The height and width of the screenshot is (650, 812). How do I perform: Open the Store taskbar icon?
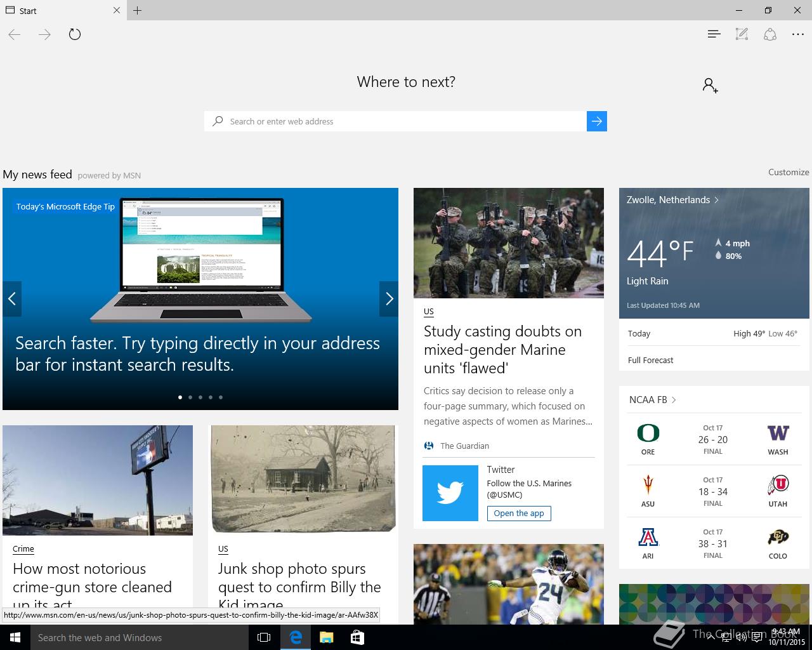click(357, 637)
